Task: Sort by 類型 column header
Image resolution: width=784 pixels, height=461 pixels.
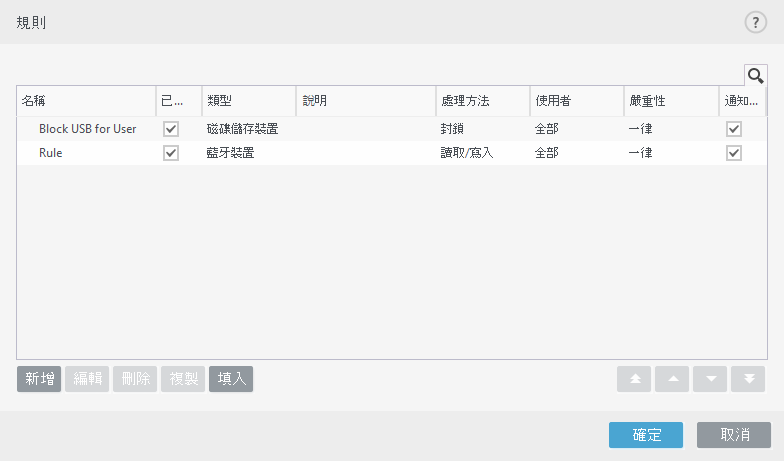Action: [x=248, y=101]
